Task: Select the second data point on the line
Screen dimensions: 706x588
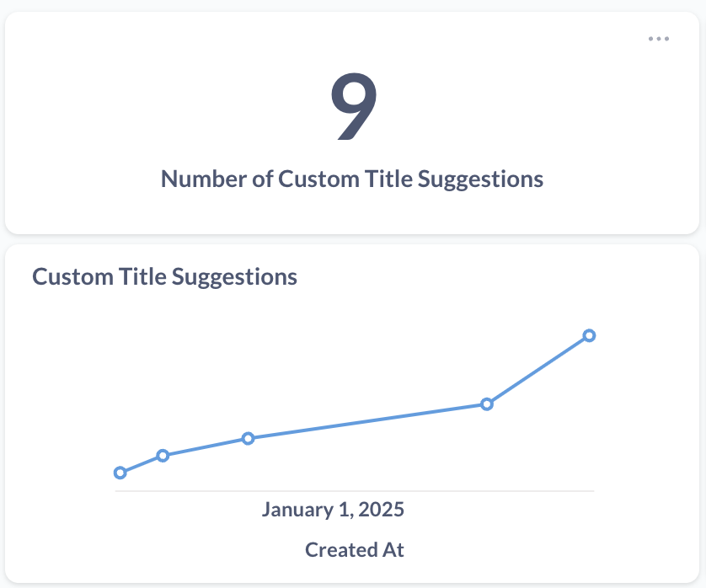Action: (x=163, y=456)
